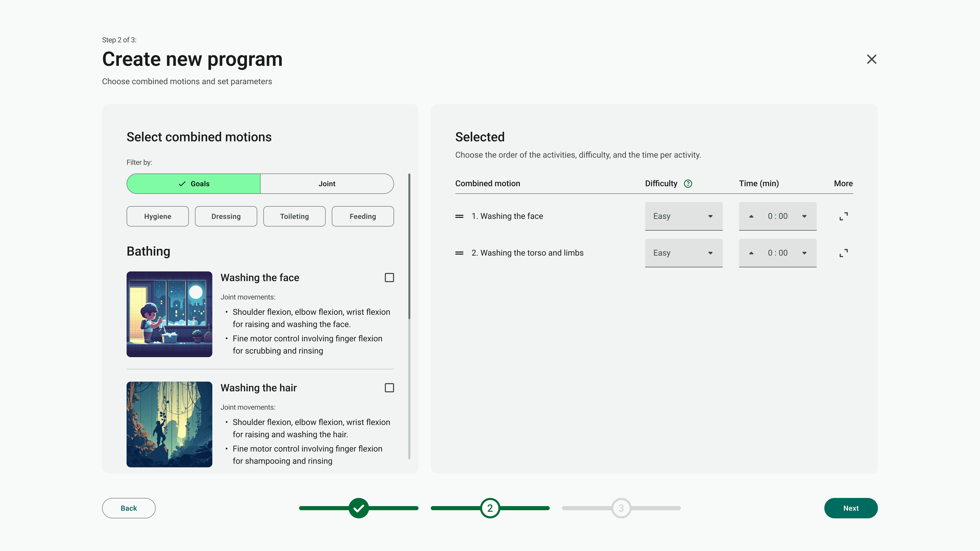Screen dimensions: 980x551
Task: Check the Washing the hair checkbox
Action: 389,388
